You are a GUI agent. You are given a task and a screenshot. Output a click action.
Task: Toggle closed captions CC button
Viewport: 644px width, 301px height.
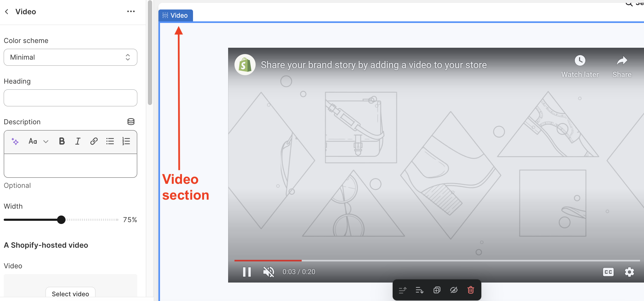coord(608,272)
